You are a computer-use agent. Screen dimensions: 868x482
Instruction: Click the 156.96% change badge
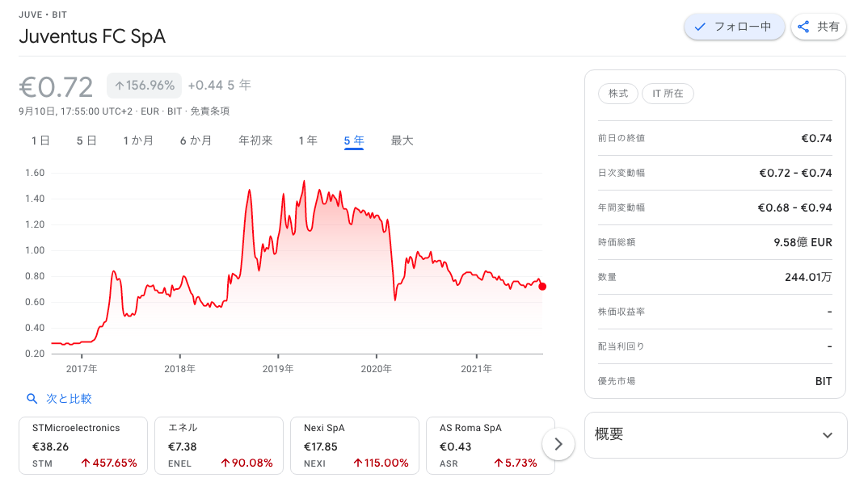point(144,85)
